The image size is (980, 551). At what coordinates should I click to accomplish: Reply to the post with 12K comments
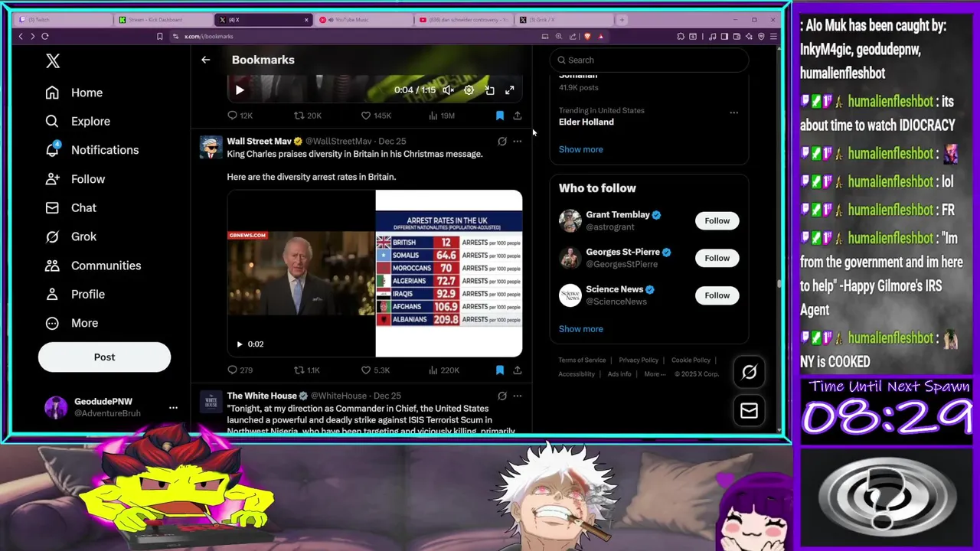coord(240,116)
